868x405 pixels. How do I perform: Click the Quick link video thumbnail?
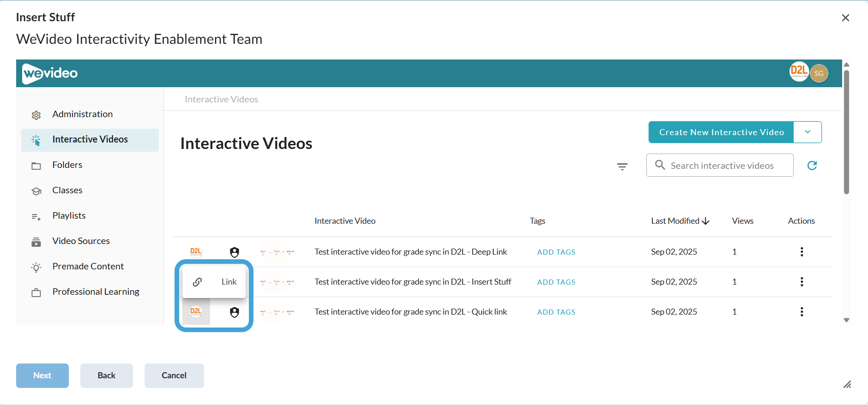(277, 312)
